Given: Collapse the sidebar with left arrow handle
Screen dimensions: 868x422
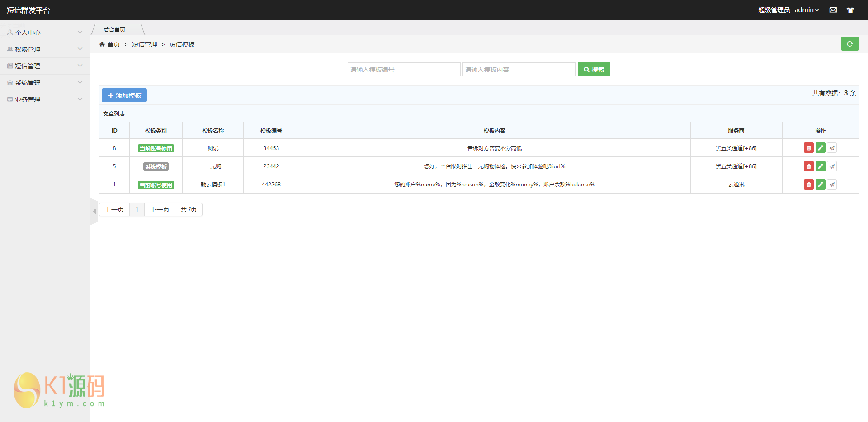Looking at the screenshot, I should click(94, 211).
